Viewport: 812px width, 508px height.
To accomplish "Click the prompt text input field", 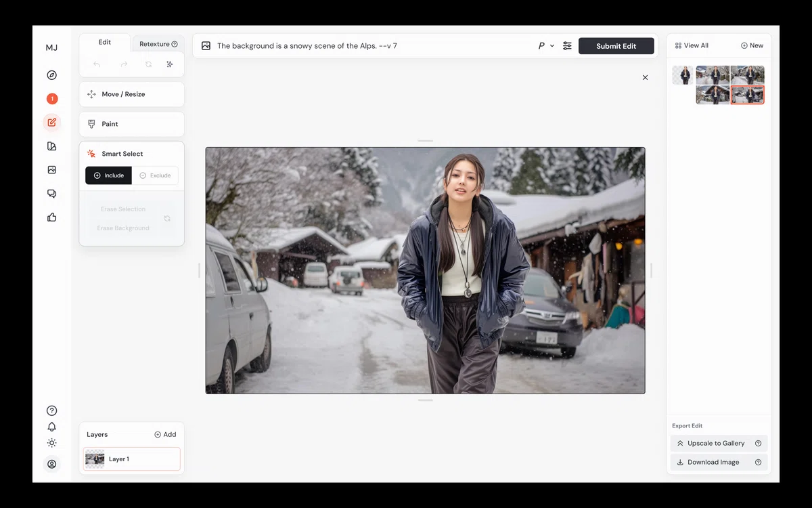I will coord(372,46).
